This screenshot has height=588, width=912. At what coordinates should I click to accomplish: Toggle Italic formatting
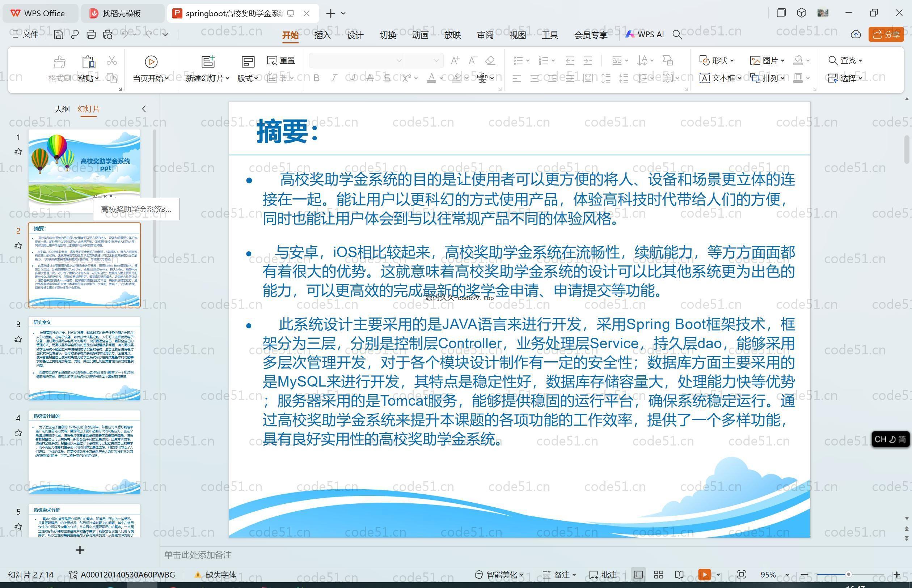(x=334, y=78)
